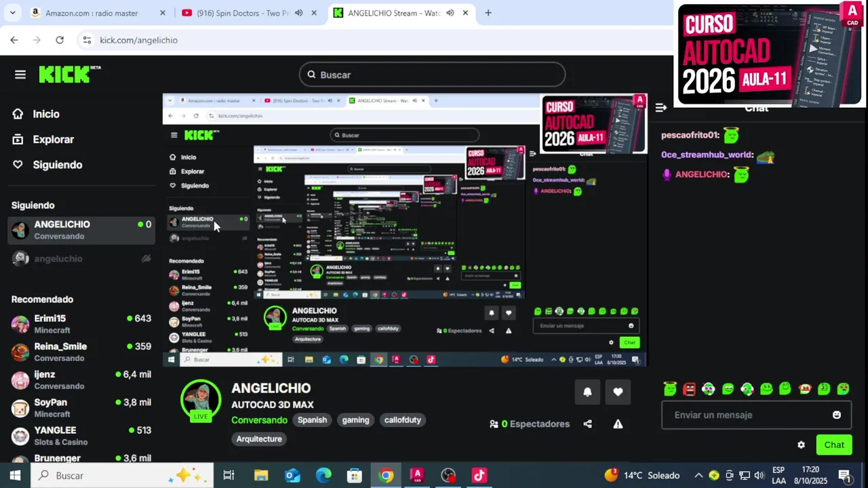The width and height of the screenshot is (868, 488).
Task: Click the kick.com/angelichio address bar
Action: (x=139, y=40)
